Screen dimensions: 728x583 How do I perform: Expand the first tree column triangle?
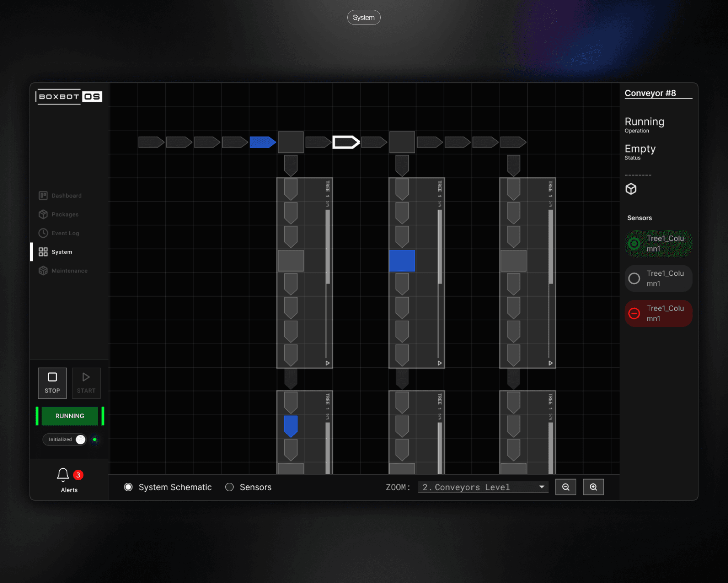click(328, 363)
